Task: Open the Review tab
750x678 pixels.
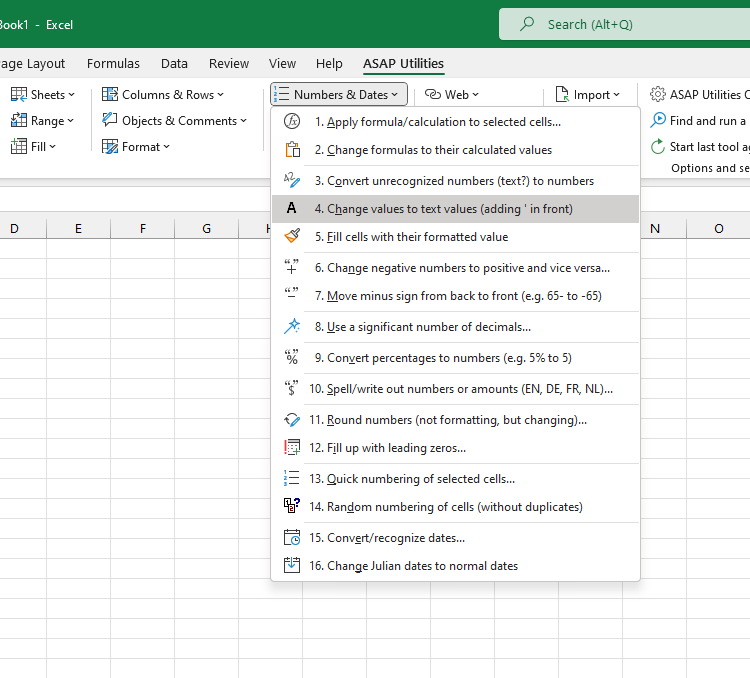Action: 229,63
